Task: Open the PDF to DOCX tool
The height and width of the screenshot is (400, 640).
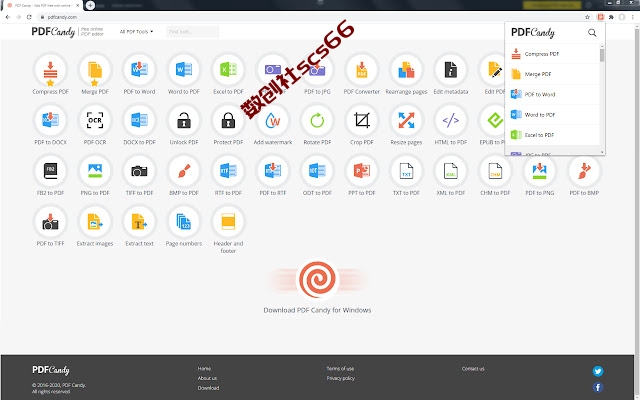Action: (50, 125)
